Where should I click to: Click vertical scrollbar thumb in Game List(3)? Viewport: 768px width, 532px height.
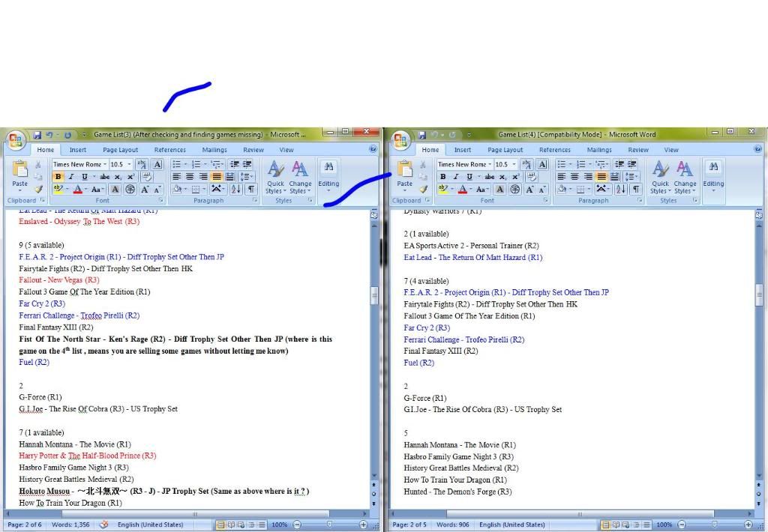374,296
